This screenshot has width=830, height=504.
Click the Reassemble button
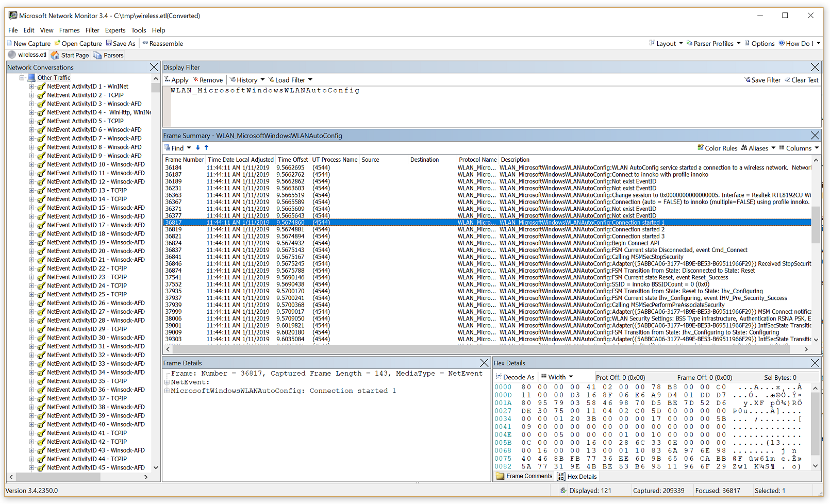pyautogui.click(x=163, y=44)
